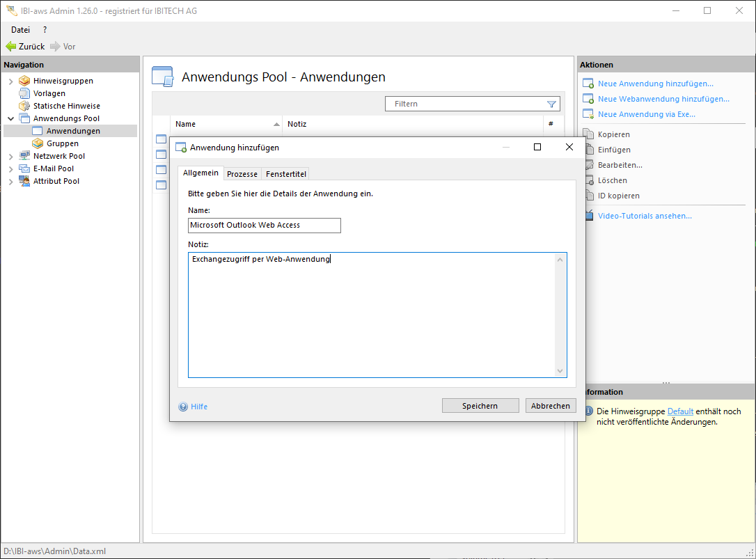Click into the Name input field
Screen dimensions: 756x559
coord(264,226)
